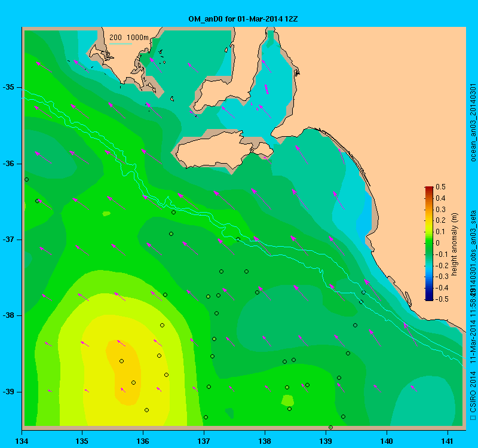Click the -39 latitude axis label
The height and width of the screenshot is (448, 478).
coord(8,392)
